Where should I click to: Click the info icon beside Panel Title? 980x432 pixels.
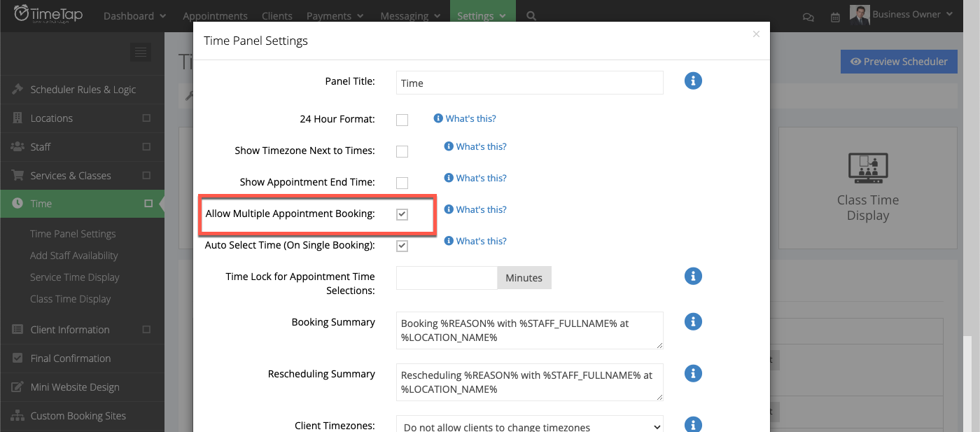pyautogui.click(x=693, y=81)
